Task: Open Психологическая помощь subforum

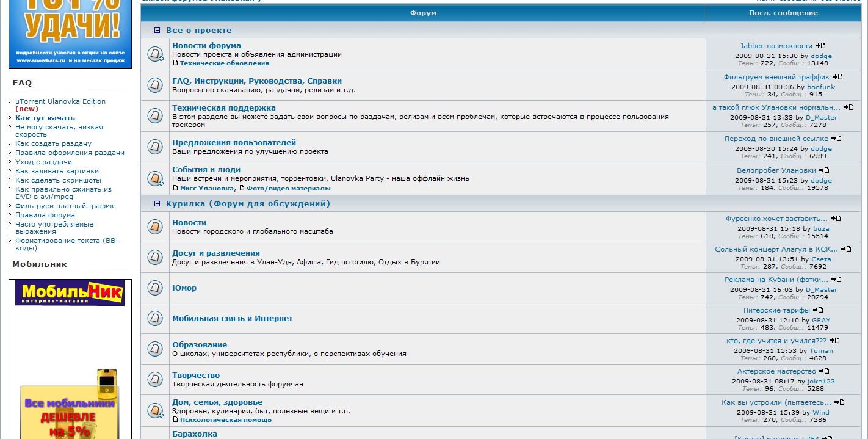Action: pyautogui.click(x=226, y=420)
